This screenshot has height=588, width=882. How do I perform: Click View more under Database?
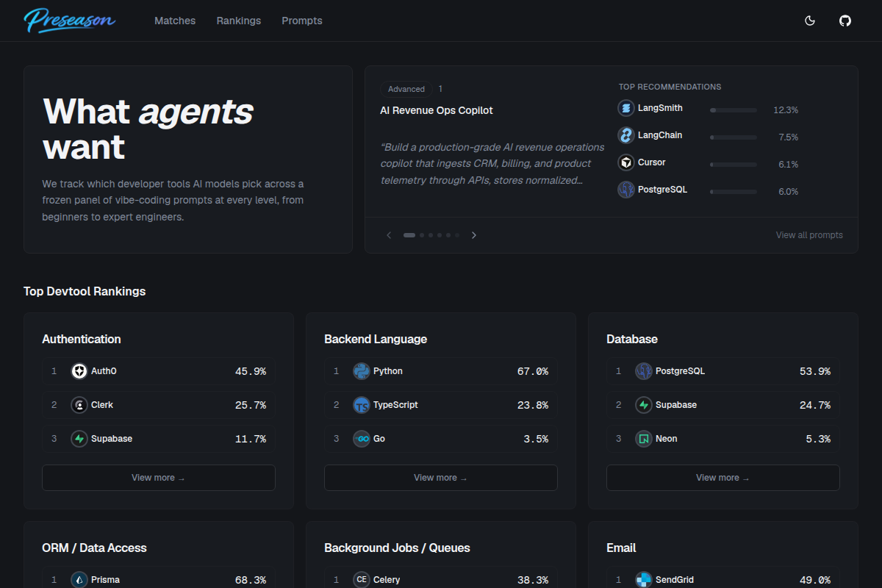(723, 478)
